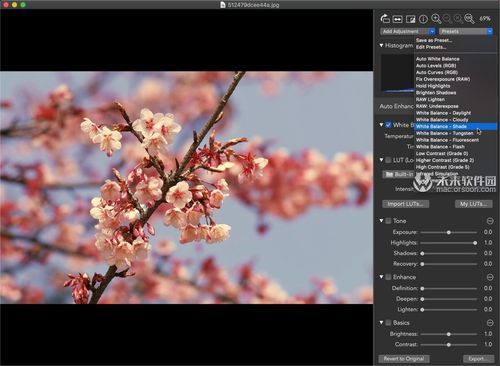The width and height of the screenshot is (500, 366).
Task: Disable the White Balance checkbox
Action: click(x=388, y=125)
